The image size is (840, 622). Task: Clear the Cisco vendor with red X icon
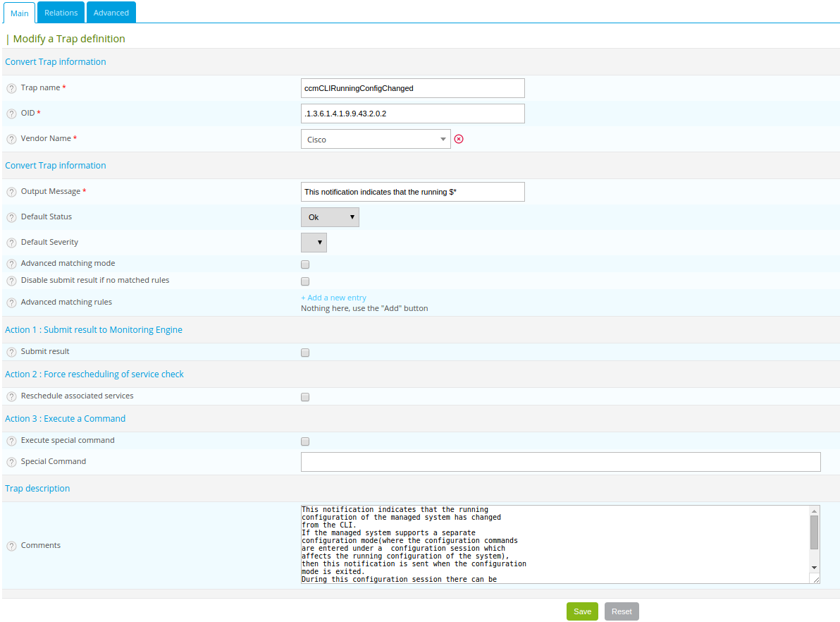(459, 139)
